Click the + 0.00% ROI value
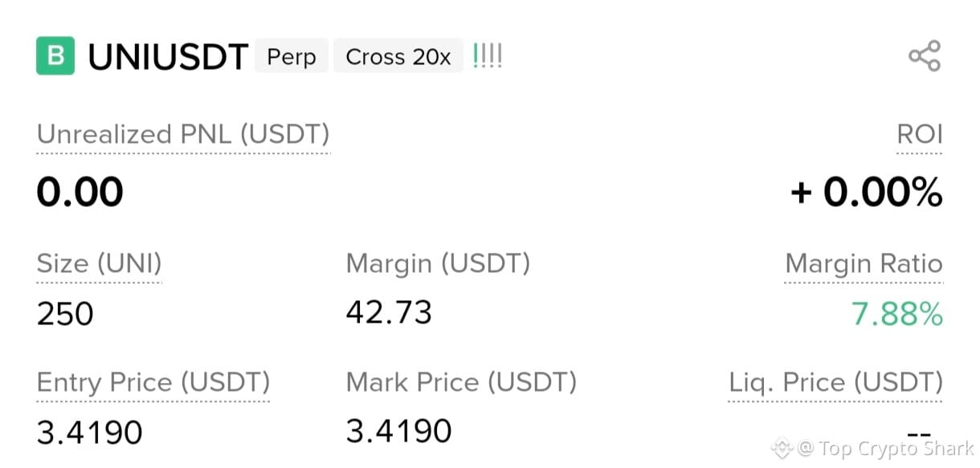 (x=866, y=193)
